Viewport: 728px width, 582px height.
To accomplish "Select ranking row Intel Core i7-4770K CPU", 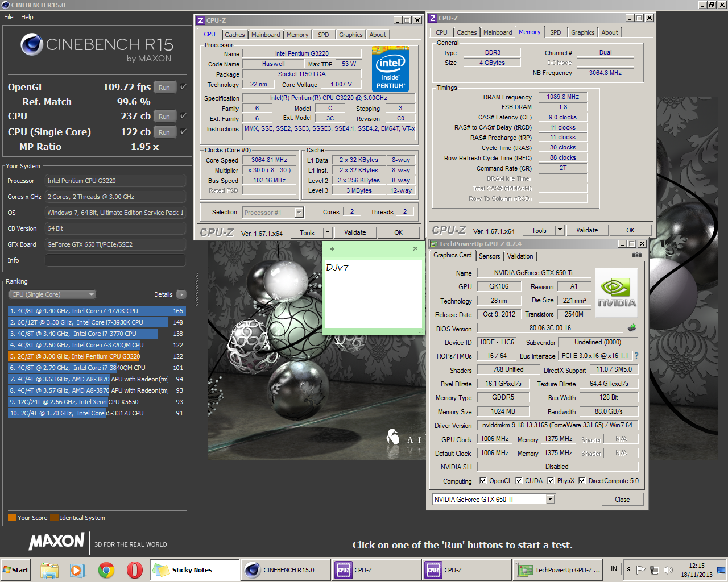I will click(x=97, y=311).
